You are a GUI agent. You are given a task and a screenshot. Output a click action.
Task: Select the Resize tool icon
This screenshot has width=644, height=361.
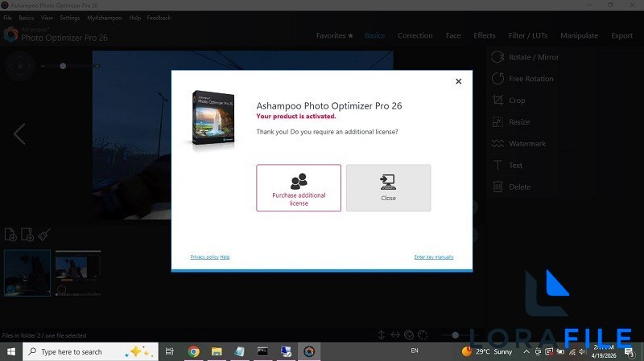497,122
